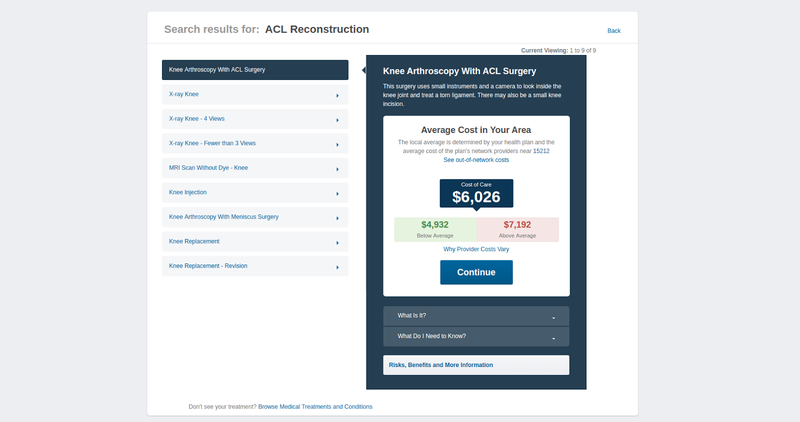Click the arrow icon beside X-ray Knee

[337, 95]
